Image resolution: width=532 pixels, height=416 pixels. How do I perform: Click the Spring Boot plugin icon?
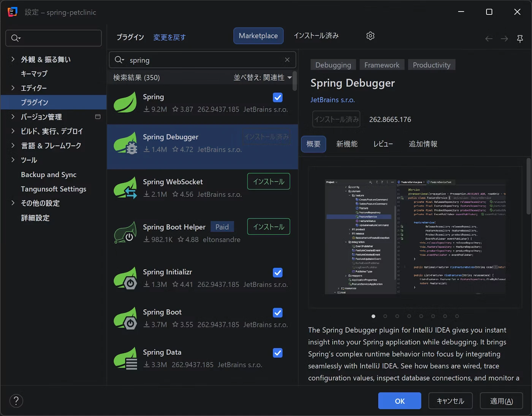pos(125,318)
